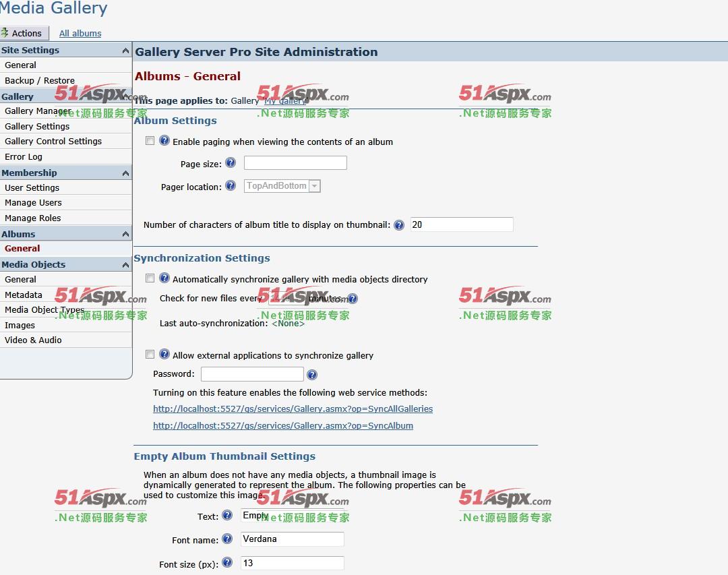The height and width of the screenshot is (575, 728).
Task: Focus the album title characters field
Action: pos(462,224)
